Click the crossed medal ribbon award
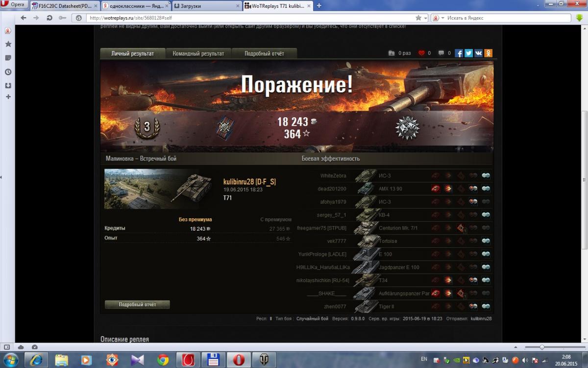 [224, 128]
